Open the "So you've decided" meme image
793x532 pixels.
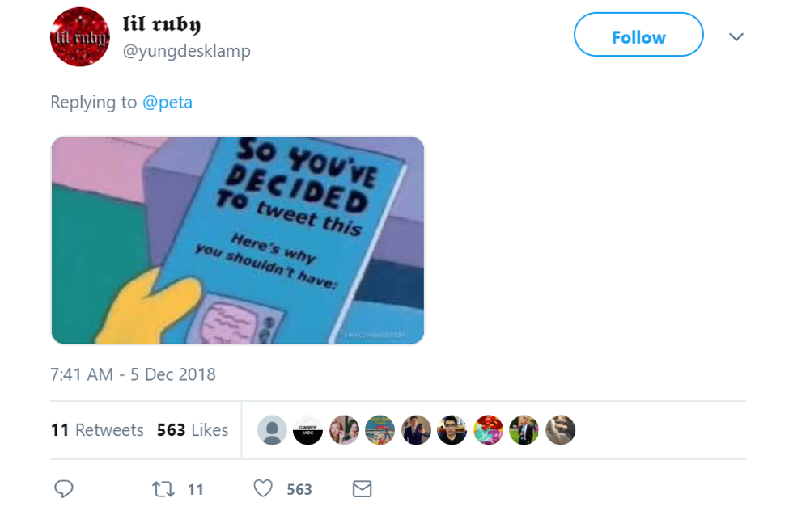(x=237, y=240)
